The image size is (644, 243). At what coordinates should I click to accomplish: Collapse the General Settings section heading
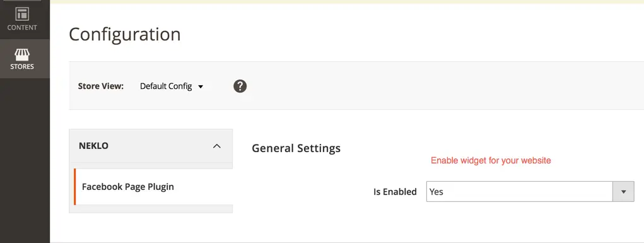(296, 148)
